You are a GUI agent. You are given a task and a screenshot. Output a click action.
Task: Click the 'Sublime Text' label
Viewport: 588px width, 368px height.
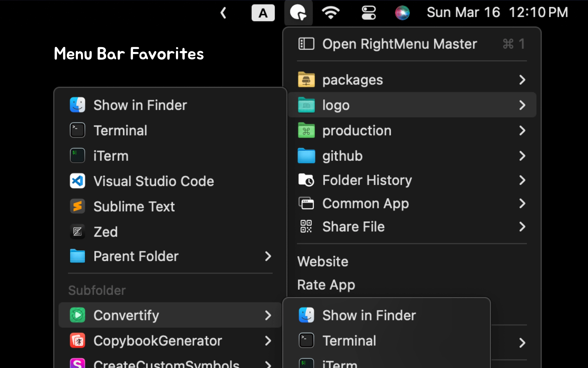134,206
